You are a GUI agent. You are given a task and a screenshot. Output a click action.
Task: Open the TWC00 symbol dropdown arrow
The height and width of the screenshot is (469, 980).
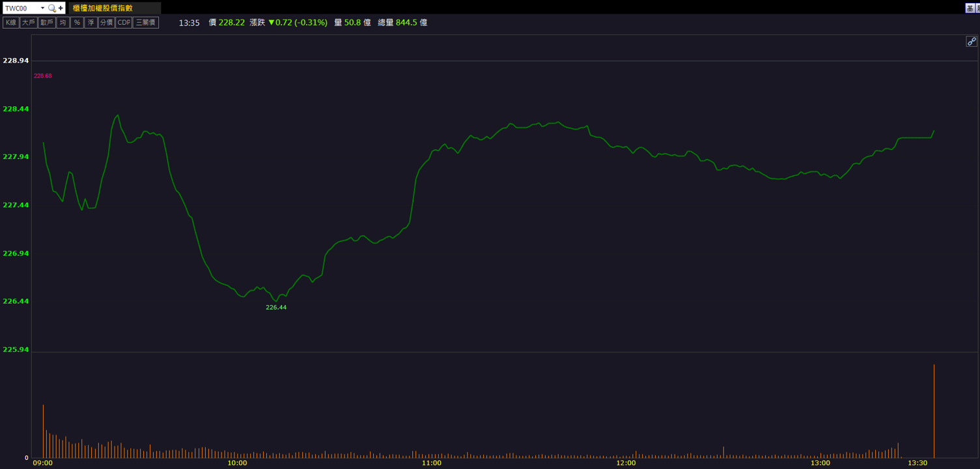pyautogui.click(x=42, y=8)
